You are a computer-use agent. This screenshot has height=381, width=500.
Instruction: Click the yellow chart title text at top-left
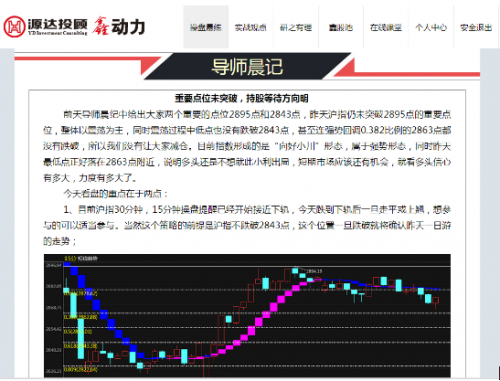[81, 258]
